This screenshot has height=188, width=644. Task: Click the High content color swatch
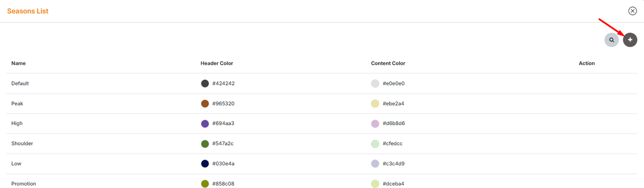coord(375,124)
